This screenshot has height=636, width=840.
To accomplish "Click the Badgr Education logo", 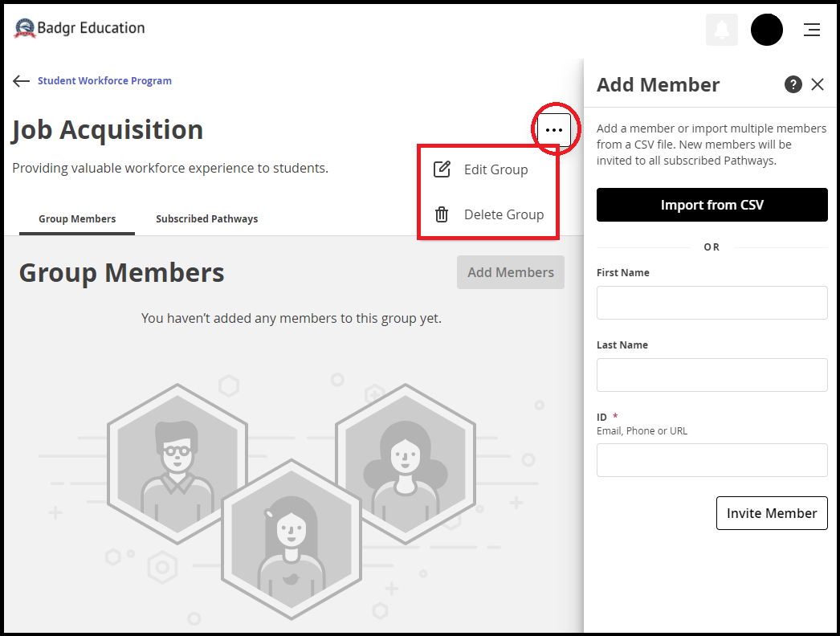I will click(x=80, y=28).
